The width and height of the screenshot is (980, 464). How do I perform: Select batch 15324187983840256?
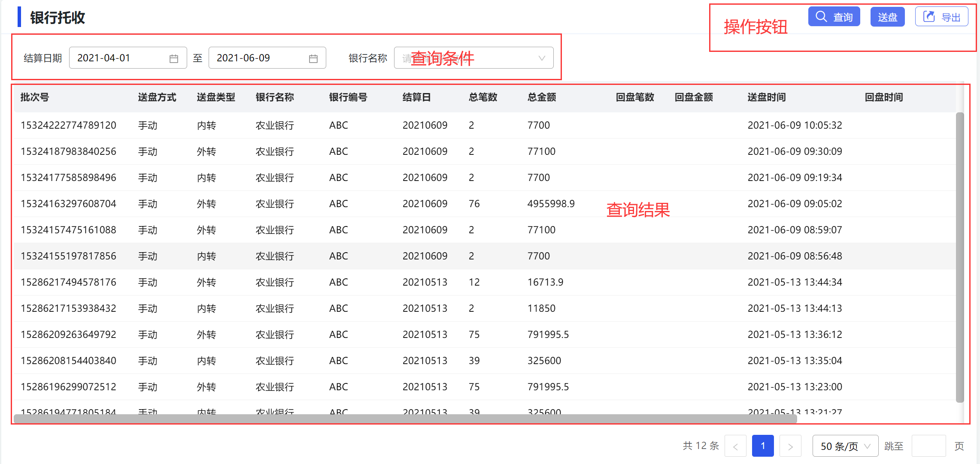(x=69, y=151)
